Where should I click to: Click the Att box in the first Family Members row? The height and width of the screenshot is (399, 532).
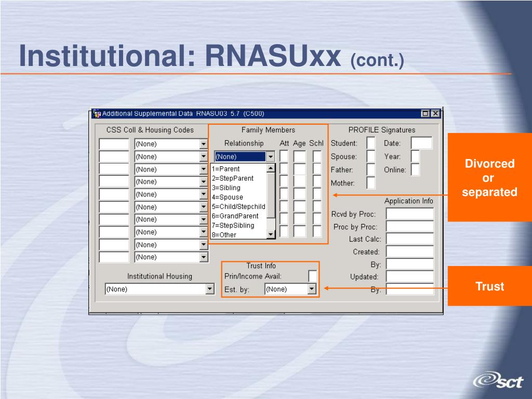(x=284, y=156)
